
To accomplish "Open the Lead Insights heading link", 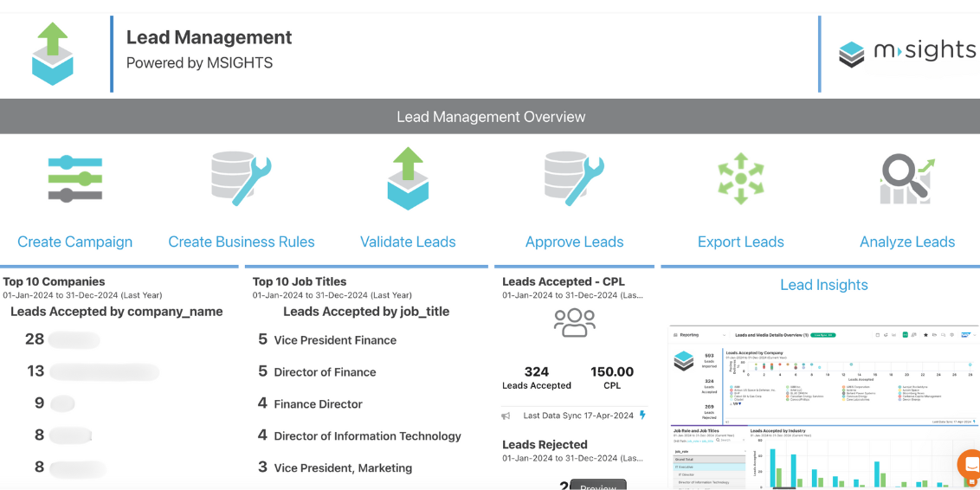I will (x=823, y=285).
